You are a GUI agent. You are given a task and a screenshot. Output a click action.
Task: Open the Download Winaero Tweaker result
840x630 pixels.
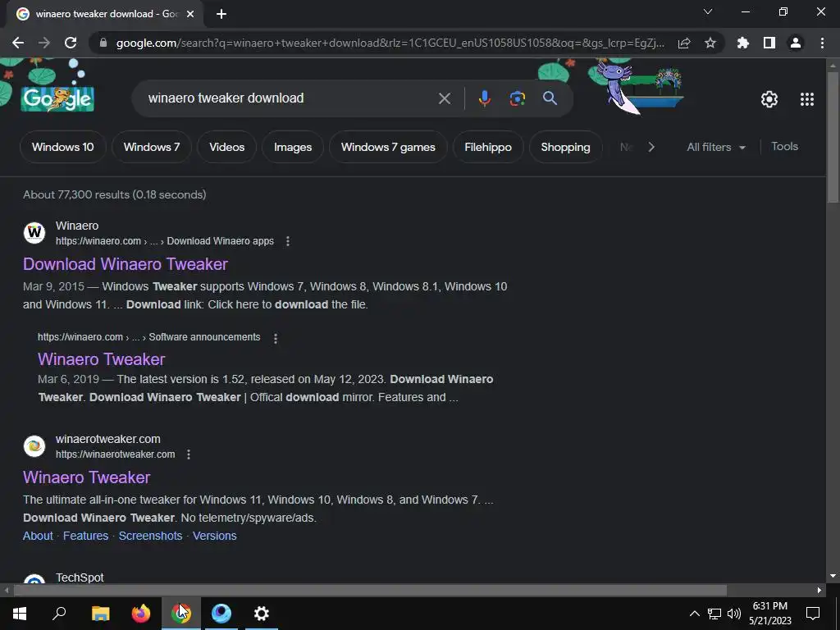[126, 264]
